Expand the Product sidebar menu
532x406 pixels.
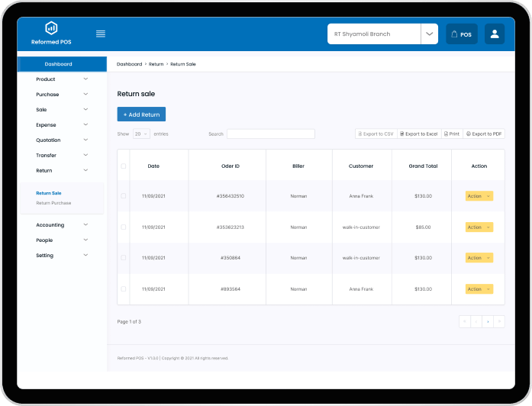point(62,79)
